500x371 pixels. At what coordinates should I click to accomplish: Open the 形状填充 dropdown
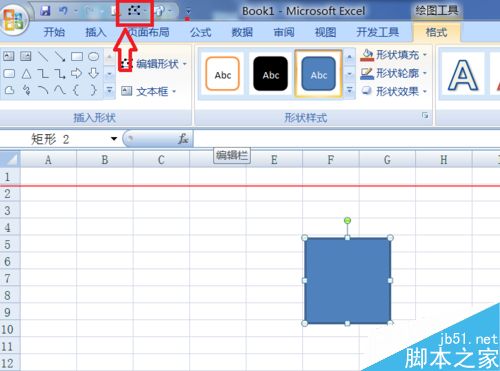point(425,54)
